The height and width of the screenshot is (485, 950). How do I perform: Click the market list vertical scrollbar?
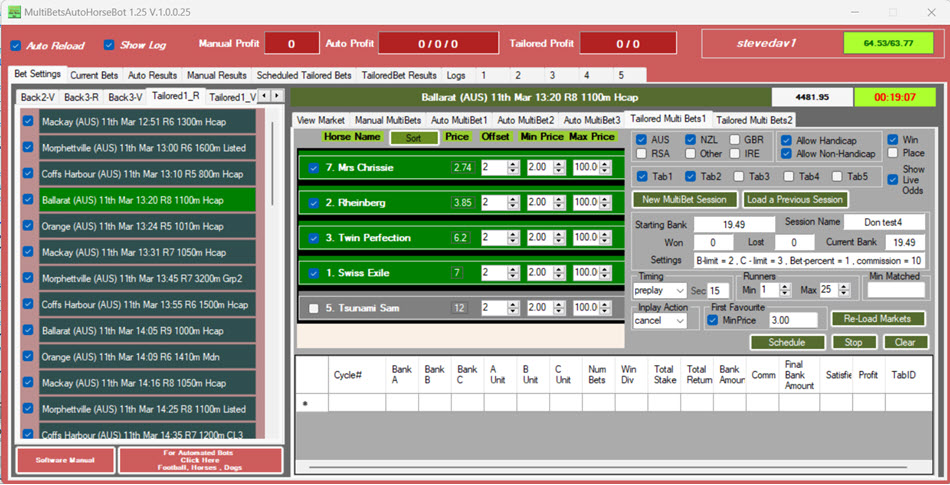coord(272,163)
